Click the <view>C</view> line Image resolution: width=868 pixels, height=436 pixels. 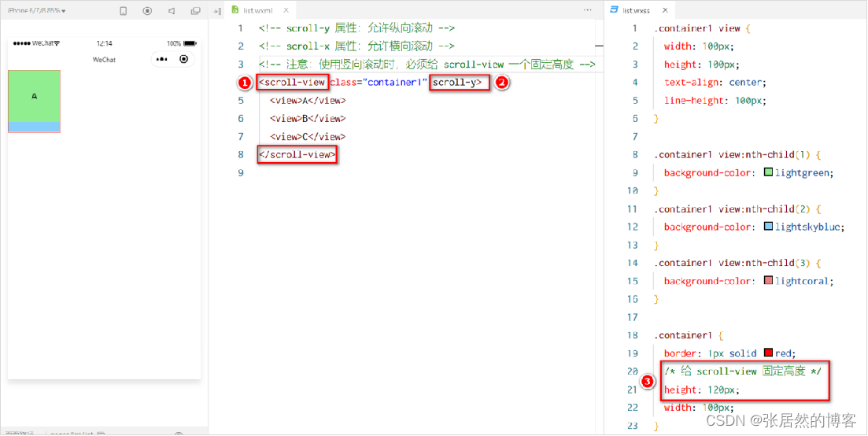pos(308,137)
